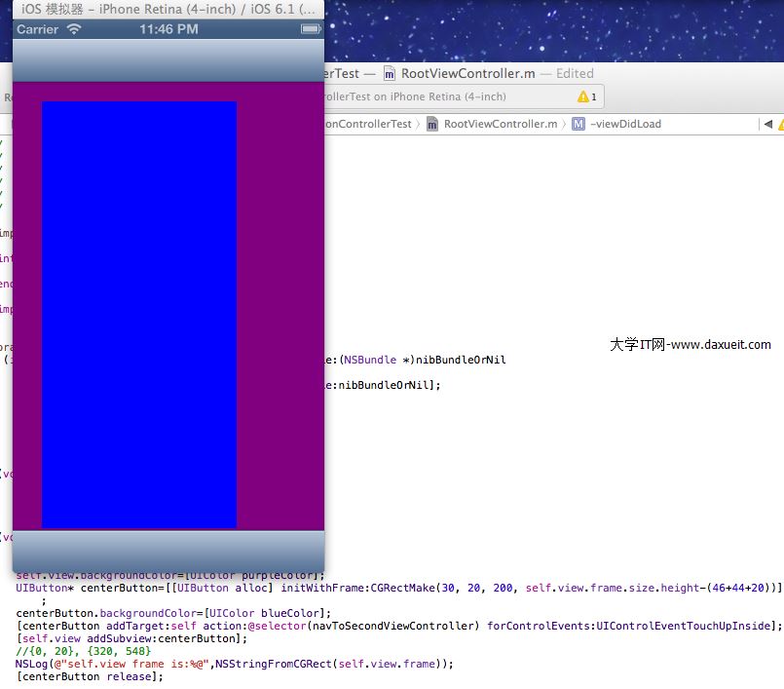Click the back arrow at jump bar's right end
Image resolution: width=784 pixels, height=689 pixels.
click(x=767, y=124)
